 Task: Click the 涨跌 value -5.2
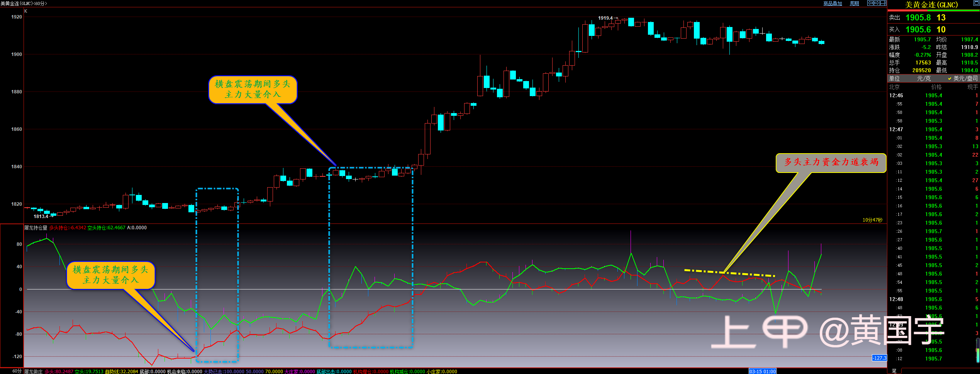(926, 47)
